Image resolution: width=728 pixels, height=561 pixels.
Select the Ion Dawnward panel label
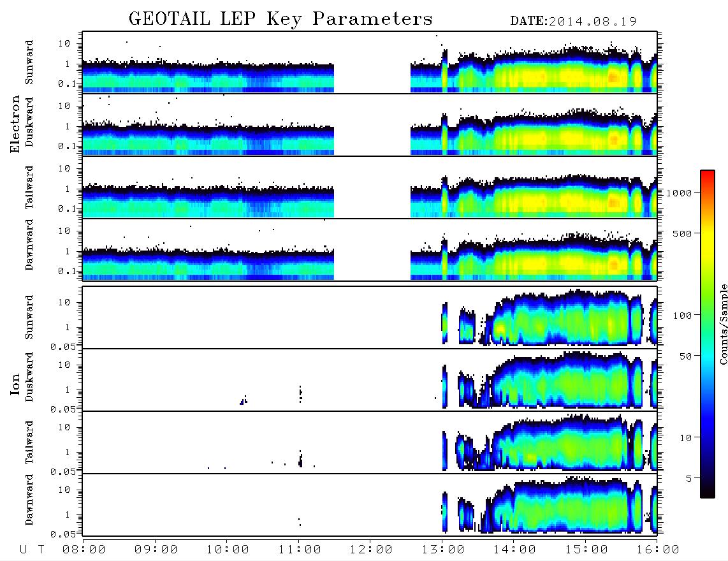coord(29,500)
